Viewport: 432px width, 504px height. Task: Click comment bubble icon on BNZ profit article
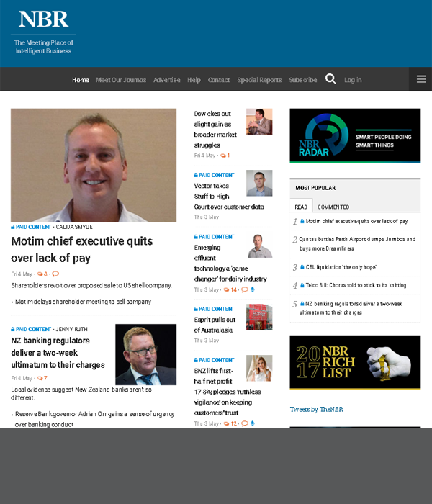pyautogui.click(x=244, y=423)
